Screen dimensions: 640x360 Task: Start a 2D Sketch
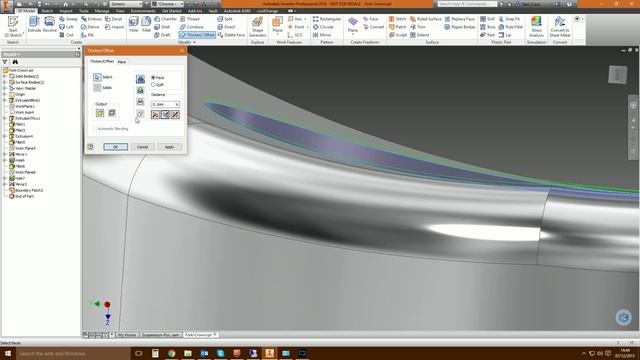[13, 27]
